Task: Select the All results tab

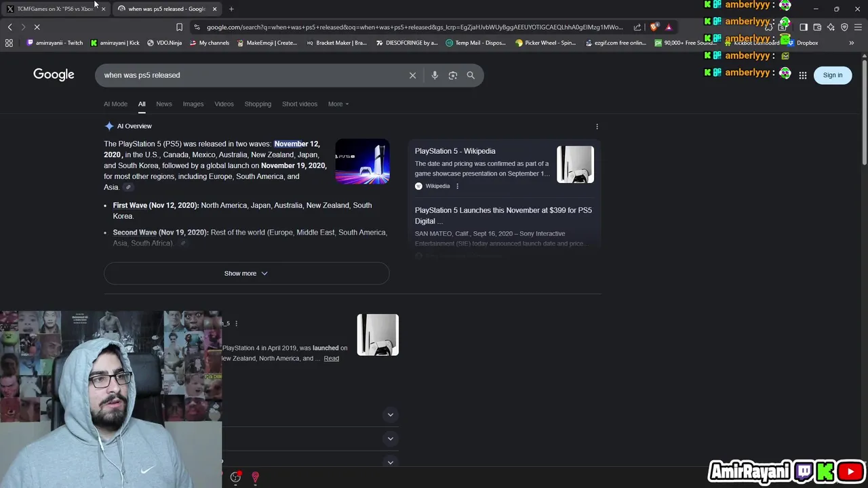Action: [x=142, y=104]
